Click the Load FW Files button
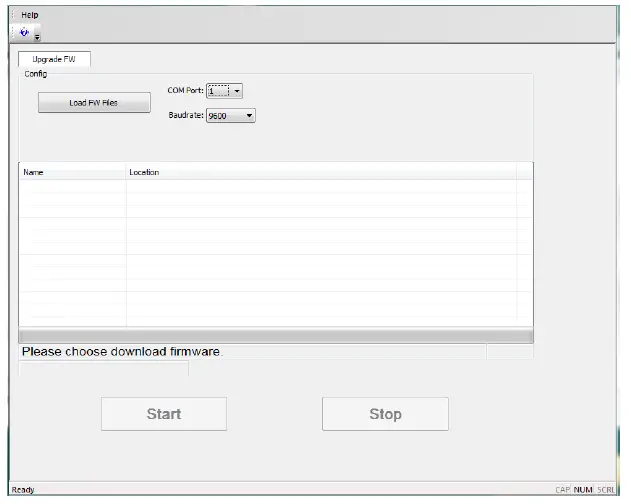The width and height of the screenshot is (631, 504). coord(94,103)
